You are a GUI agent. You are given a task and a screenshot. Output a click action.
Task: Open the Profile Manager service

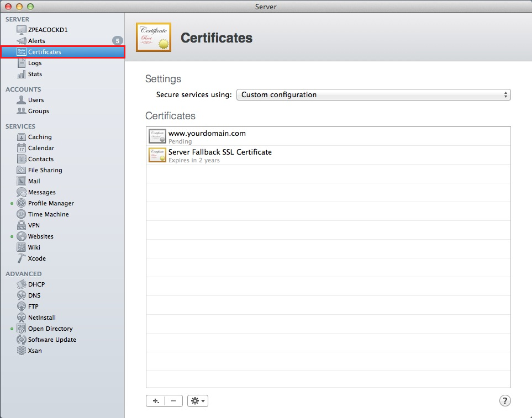50,203
